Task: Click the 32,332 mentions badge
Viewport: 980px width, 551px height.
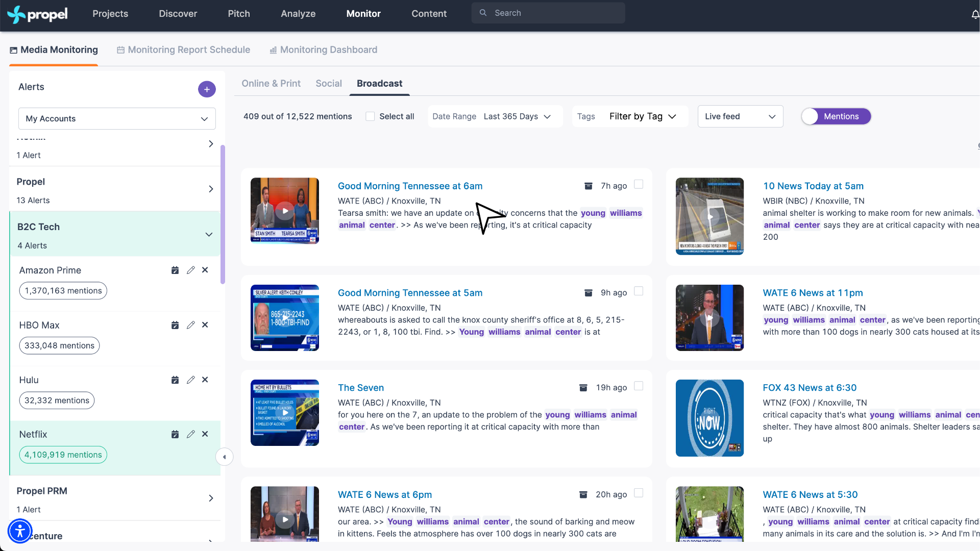Action: pyautogui.click(x=57, y=400)
